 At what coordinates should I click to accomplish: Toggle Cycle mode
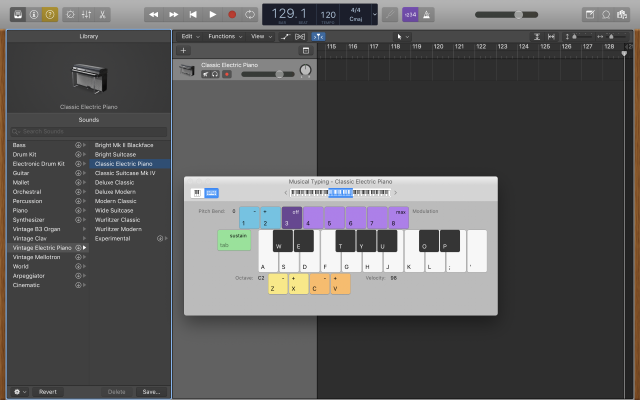[x=250, y=15]
